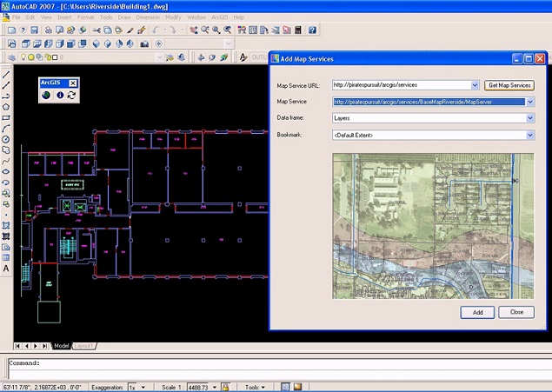The height and width of the screenshot is (392, 552).
Task: Expand the Map Service dropdown list
Action: coord(530,102)
